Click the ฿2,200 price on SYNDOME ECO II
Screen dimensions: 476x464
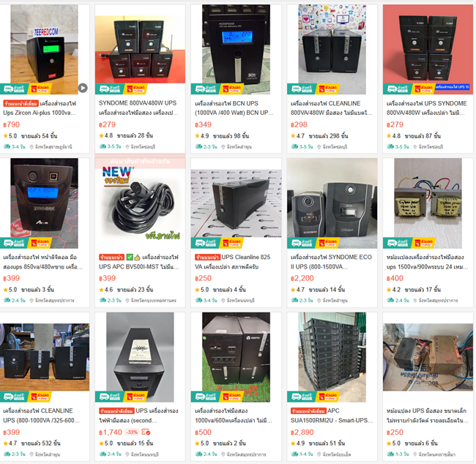point(302,278)
